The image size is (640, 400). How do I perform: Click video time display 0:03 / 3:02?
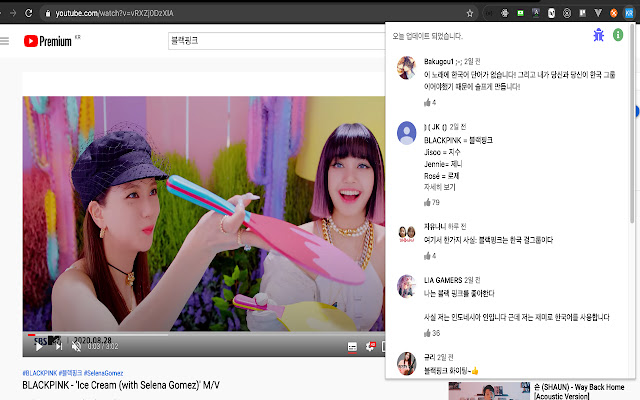click(103, 347)
